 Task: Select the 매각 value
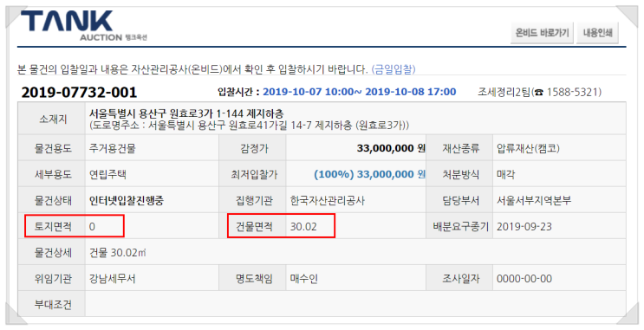[x=505, y=174]
